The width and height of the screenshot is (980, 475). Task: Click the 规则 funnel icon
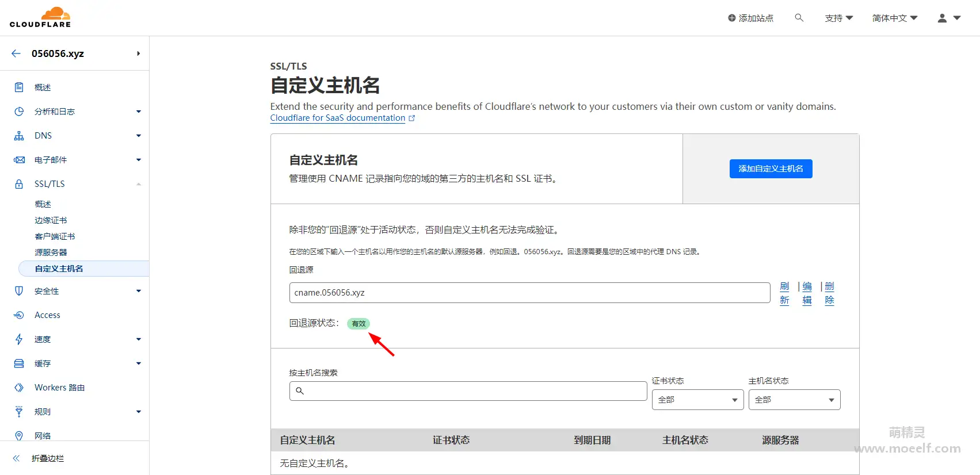(19, 412)
